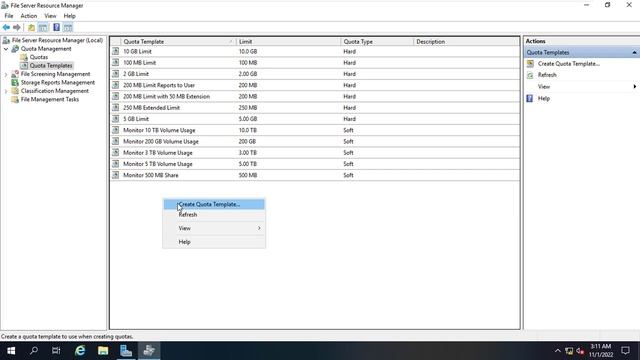Select 200 MB Limit with 50 MB Extension
This screenshot has width=640, height=360.
click(x=315, y=96)
